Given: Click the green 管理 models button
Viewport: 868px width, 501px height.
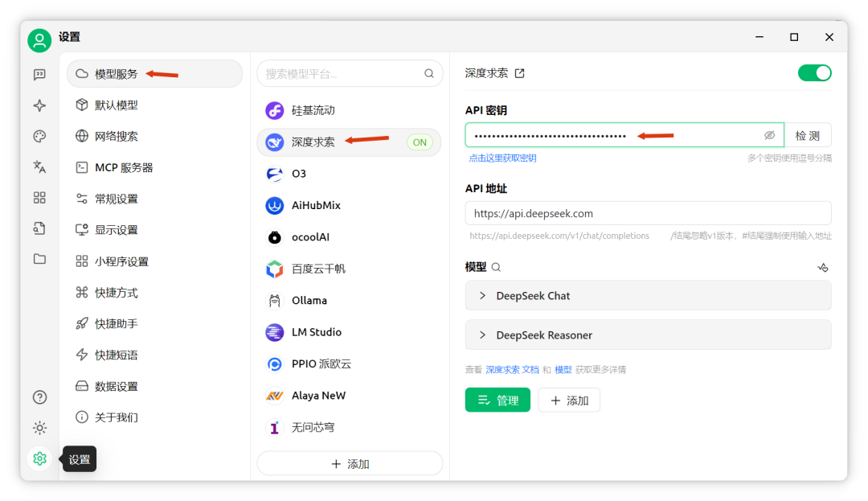Looking at the screenshot, I should click(x=497, y=400).
